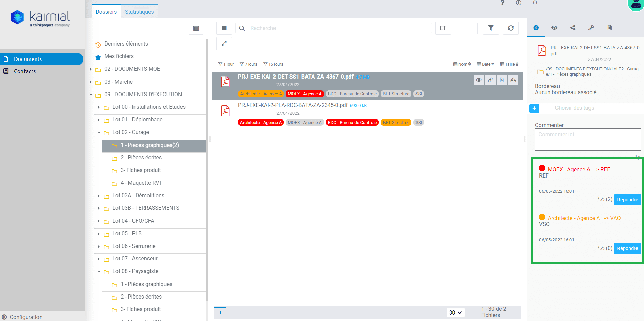644x321 pixels.
Task: Sort files by Taille
Action: tap(509, 64)
